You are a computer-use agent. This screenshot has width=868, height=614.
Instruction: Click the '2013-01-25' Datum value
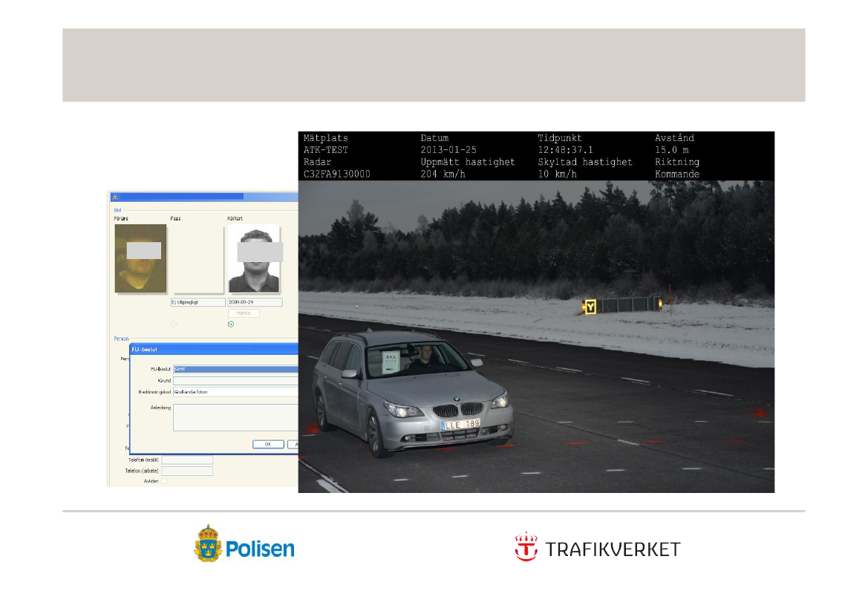[448, 150]
